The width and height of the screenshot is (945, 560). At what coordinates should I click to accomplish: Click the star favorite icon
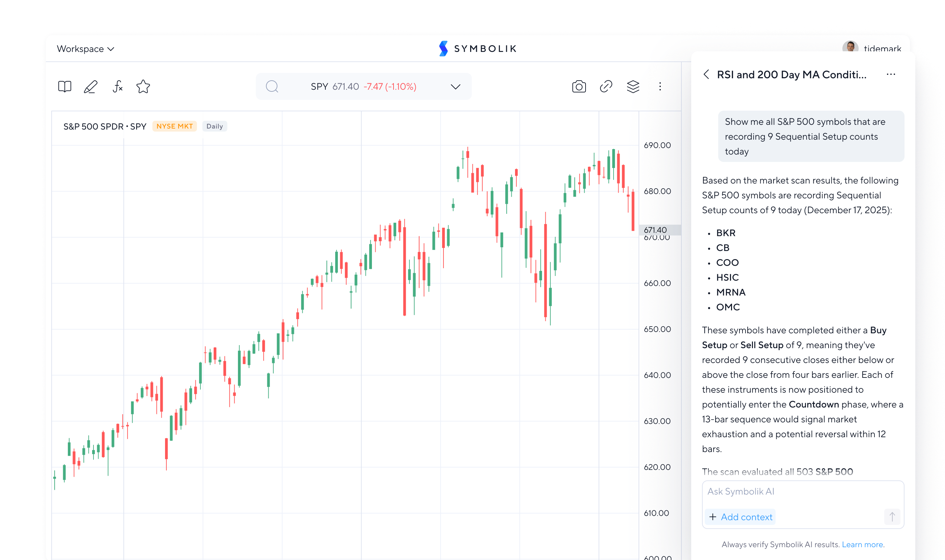tap(143, 86)
